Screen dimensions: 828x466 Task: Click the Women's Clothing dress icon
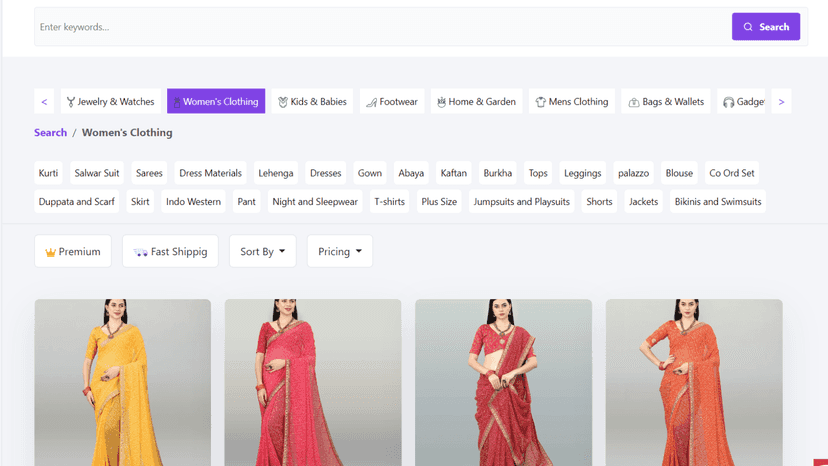coord(177,102)
